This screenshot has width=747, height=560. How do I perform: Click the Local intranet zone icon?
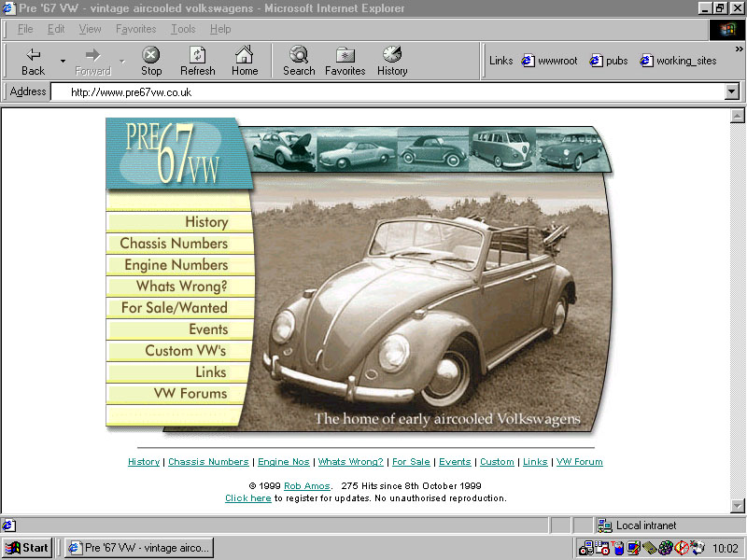604,525
